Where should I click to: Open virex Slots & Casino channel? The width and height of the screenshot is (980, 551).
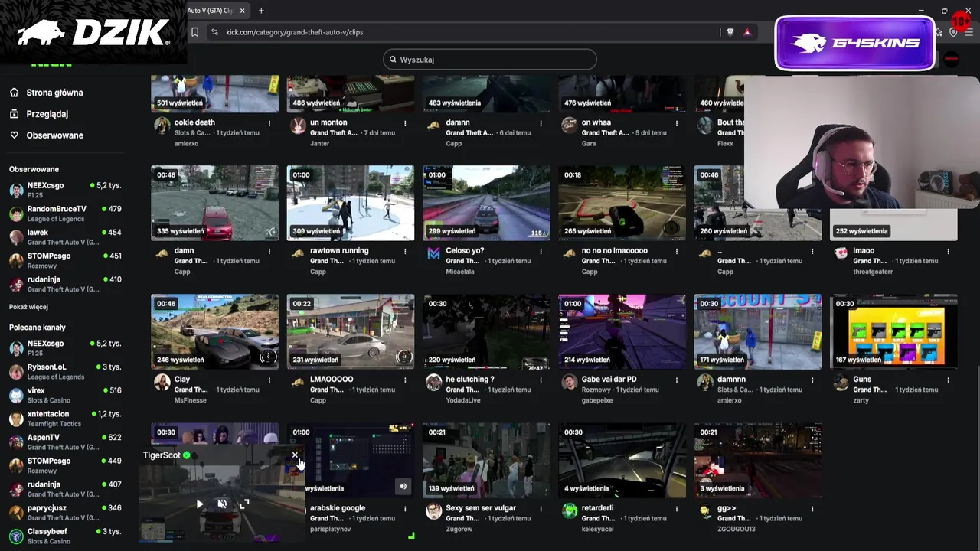click(65, 395)
